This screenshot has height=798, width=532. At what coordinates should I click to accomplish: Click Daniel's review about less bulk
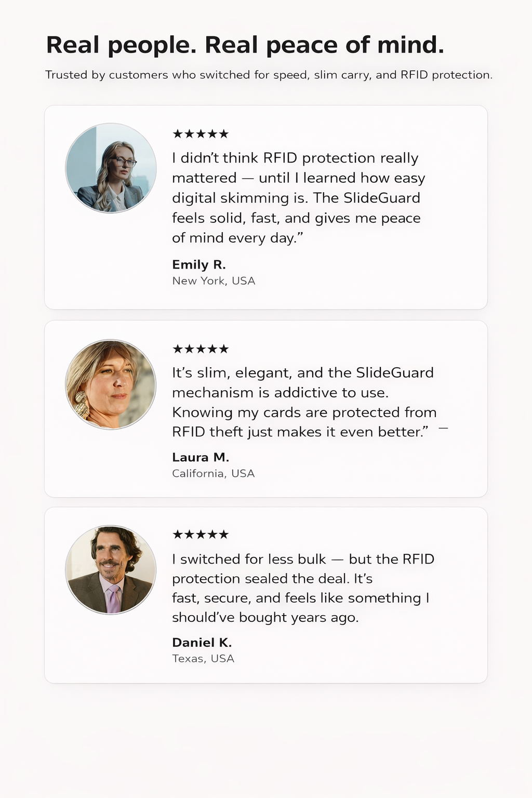303,588
